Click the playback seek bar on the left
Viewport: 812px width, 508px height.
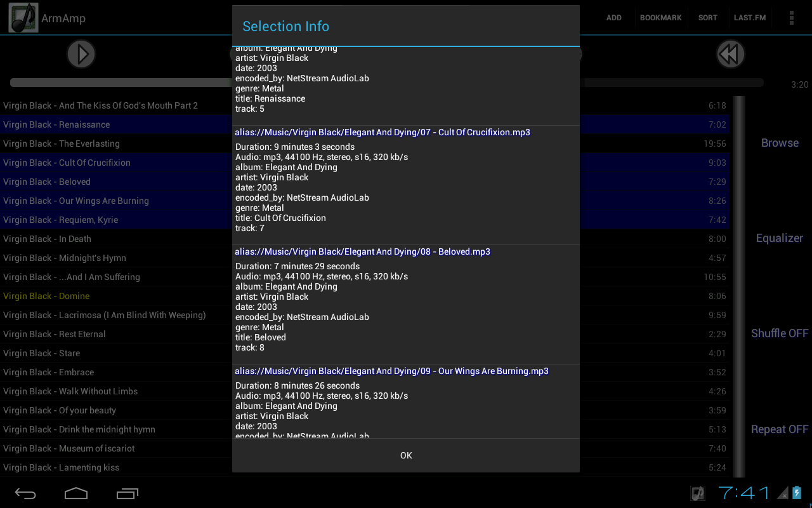click(x=121, y=83)
